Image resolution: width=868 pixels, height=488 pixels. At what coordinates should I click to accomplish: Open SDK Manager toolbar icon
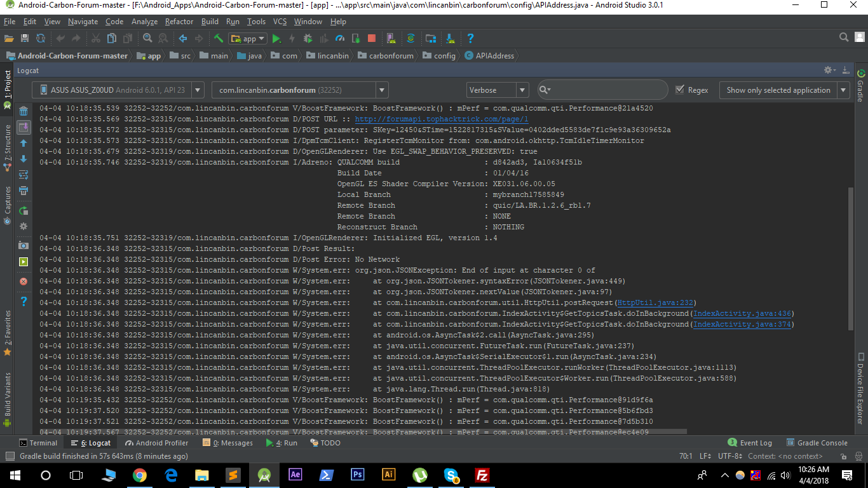[x=450, y=39]
